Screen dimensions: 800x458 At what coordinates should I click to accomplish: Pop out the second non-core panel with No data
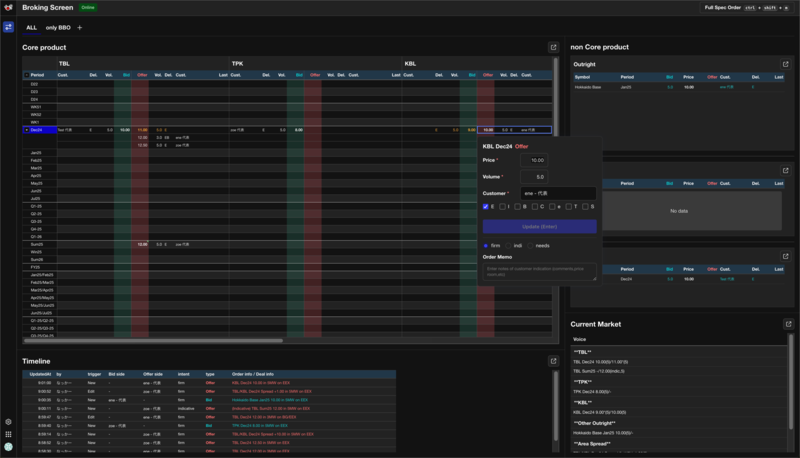785,170
